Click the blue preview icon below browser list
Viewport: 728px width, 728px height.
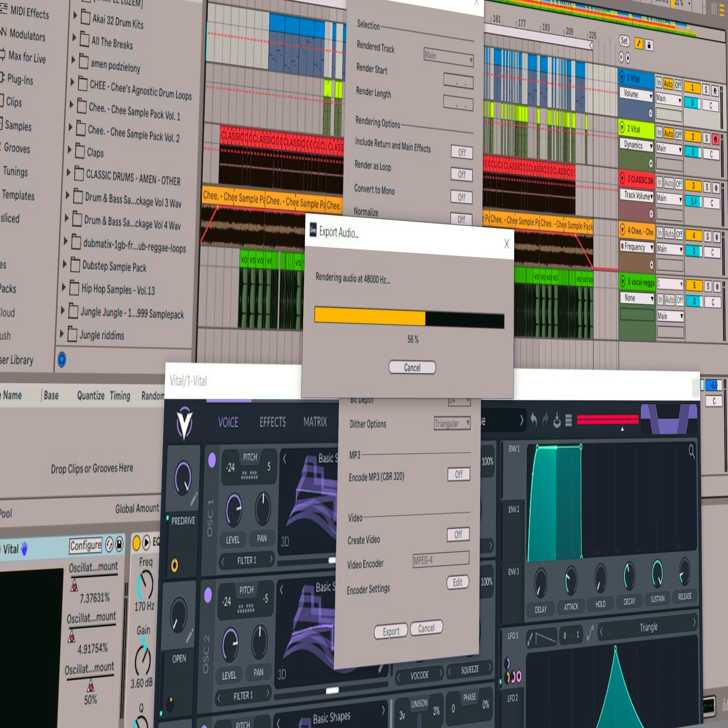[62, 359]
